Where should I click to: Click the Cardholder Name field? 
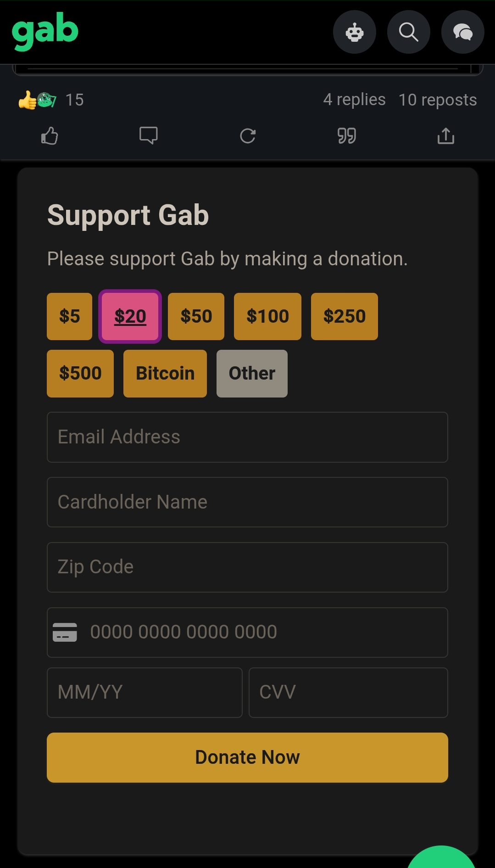point(247,502)
